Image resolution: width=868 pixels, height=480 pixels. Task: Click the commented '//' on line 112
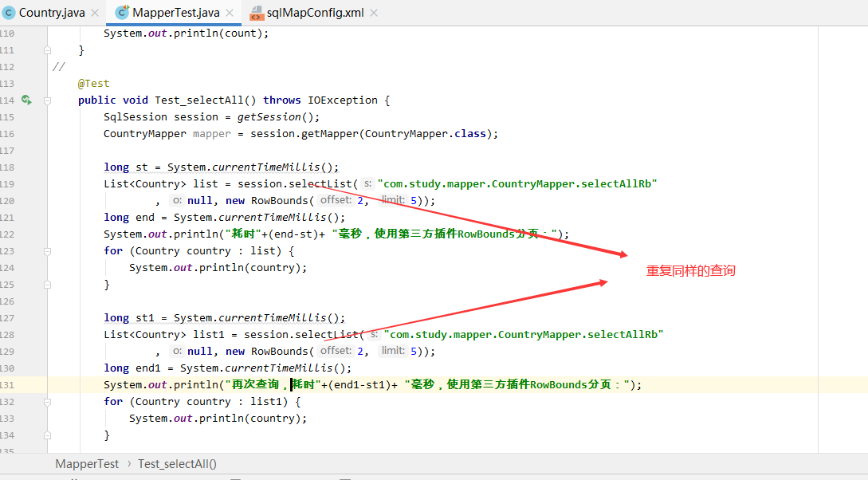(x=59, y=67)
